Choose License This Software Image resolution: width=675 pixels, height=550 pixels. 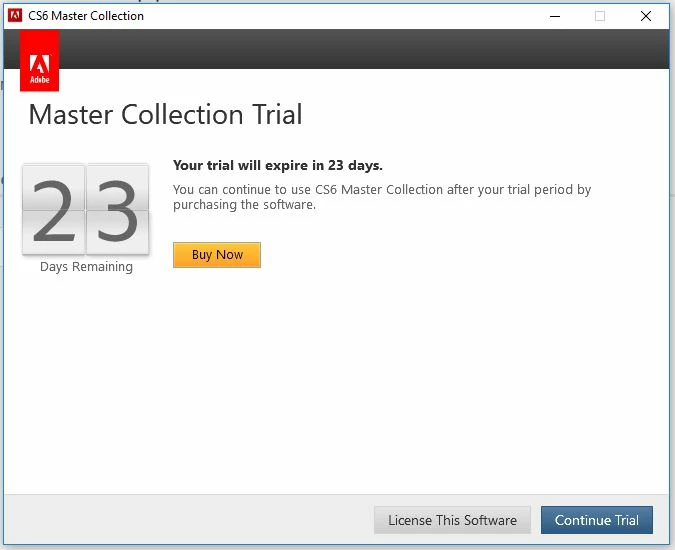click(x=452, y=520)
